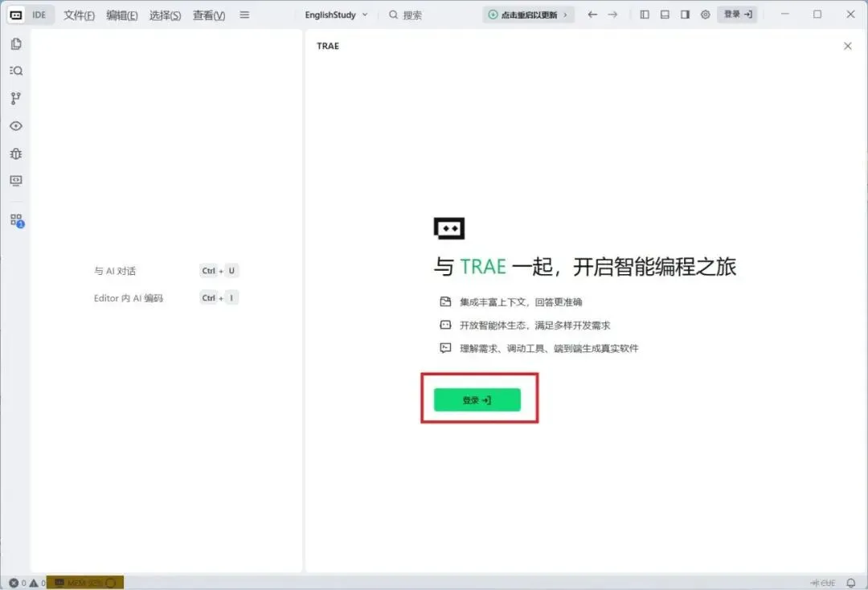The width and height of the screenshot is (868, 590).
Task: Open the Explorer files icon in sidebar
Action: tap(16, 43)
